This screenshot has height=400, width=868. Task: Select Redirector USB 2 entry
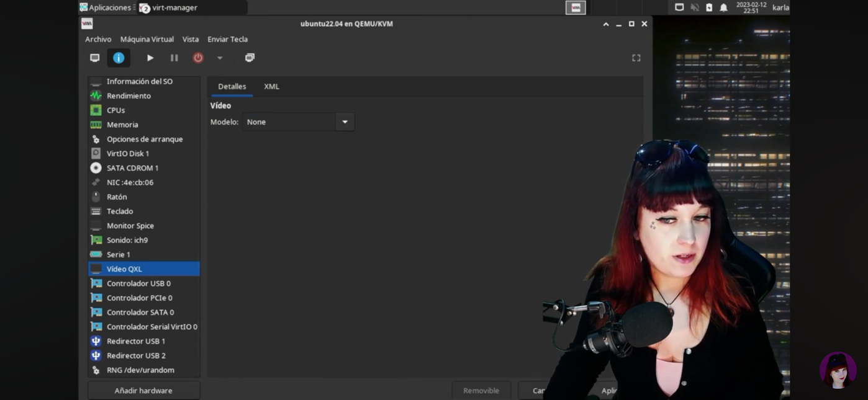(x=144, y=355)
